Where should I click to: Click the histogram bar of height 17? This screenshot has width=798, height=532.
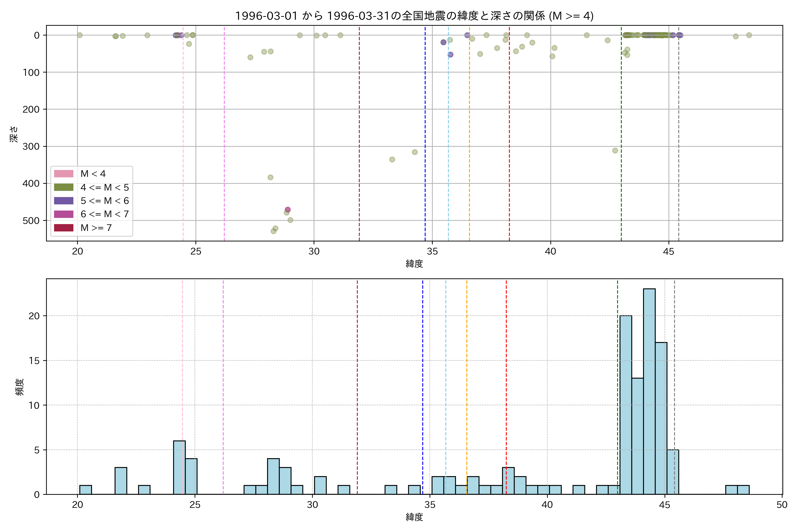tap(661, 418)
